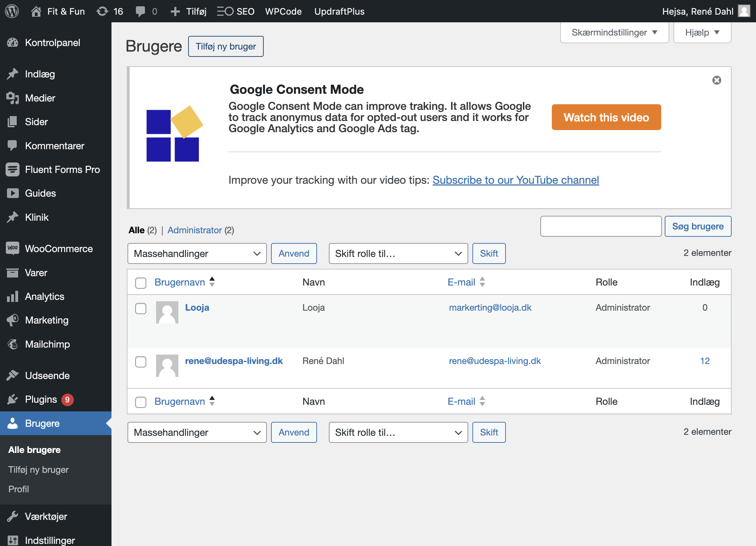The image size is (756, 546).
Task: Open the Plugins plug icon
Action: pos(13,399)
